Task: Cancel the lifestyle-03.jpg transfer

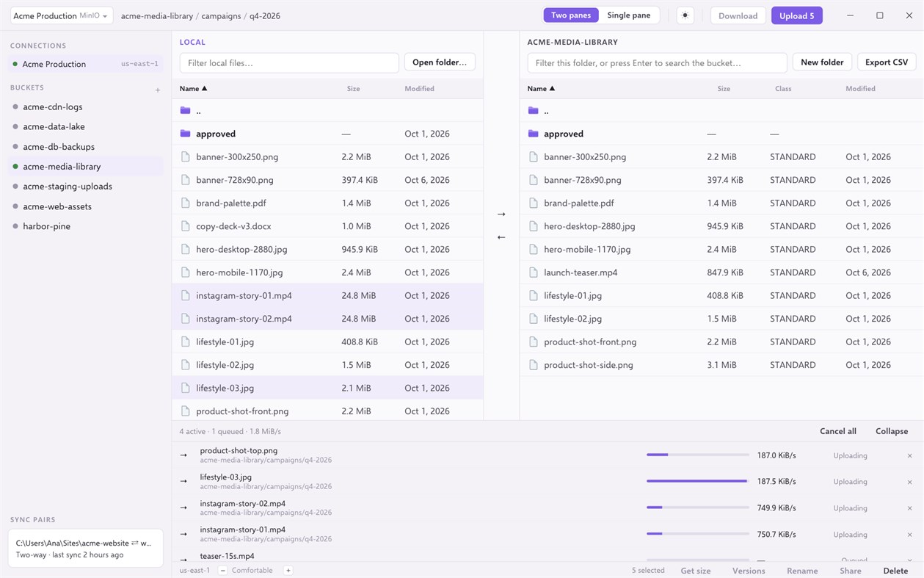Action: click(x=909, y=482)
